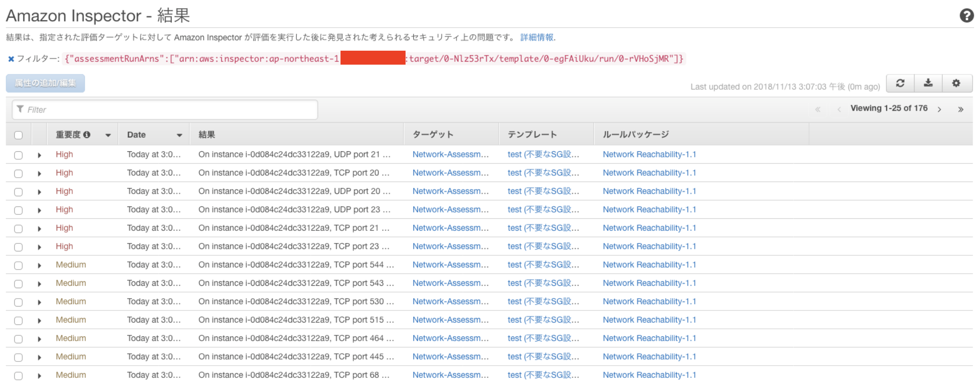Expand the TCP port 20 finding row
This screenshot has width=980, height=383.
tap(39, 173)
